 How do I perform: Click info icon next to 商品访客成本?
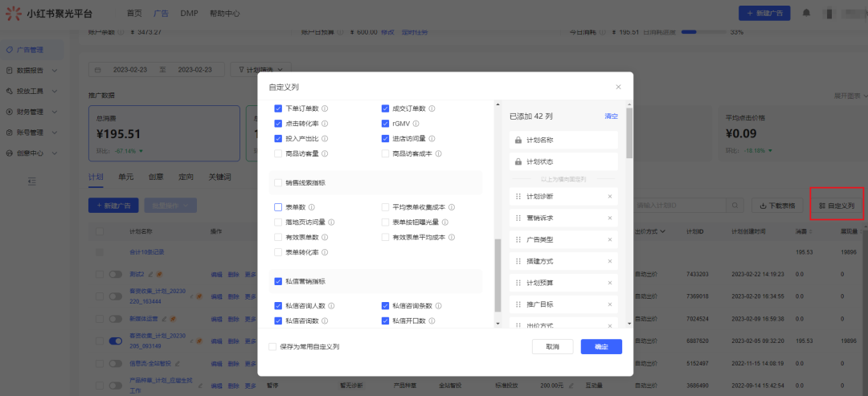pyautogui.click(x=438, y=153)
